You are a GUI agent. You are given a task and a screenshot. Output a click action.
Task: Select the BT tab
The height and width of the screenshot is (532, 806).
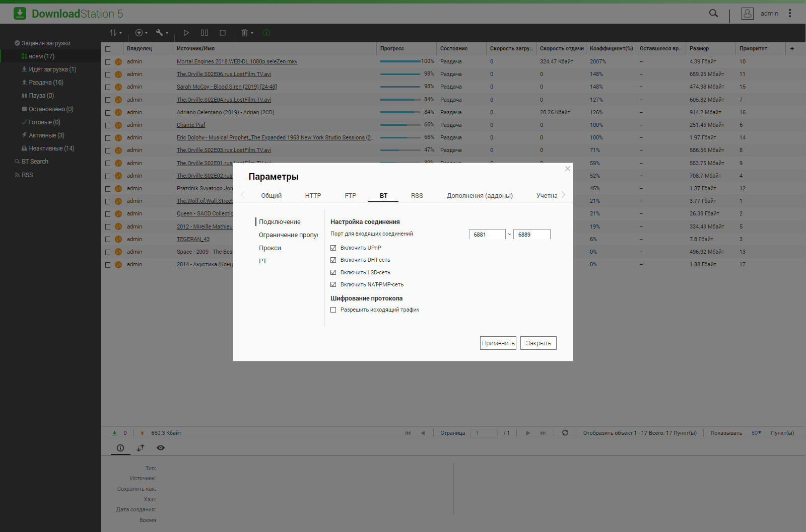[383, 195]
